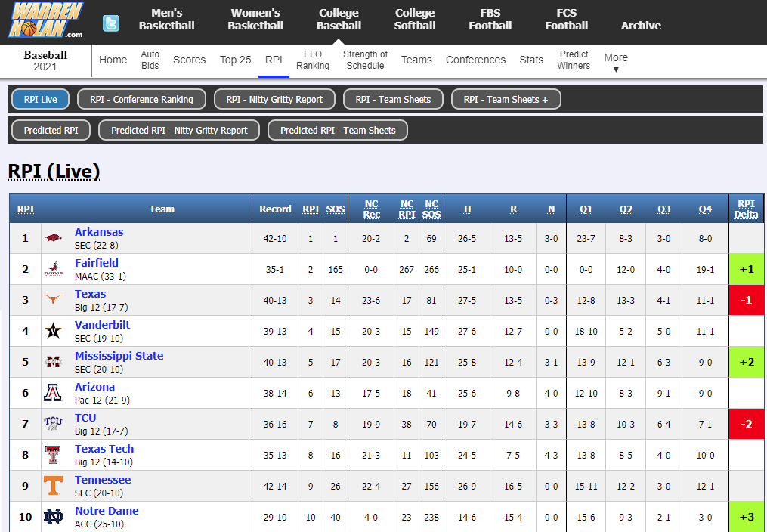Click the Fairfield Stags team logo
Viewport: 767px width, 532px height.
point(54,269)
